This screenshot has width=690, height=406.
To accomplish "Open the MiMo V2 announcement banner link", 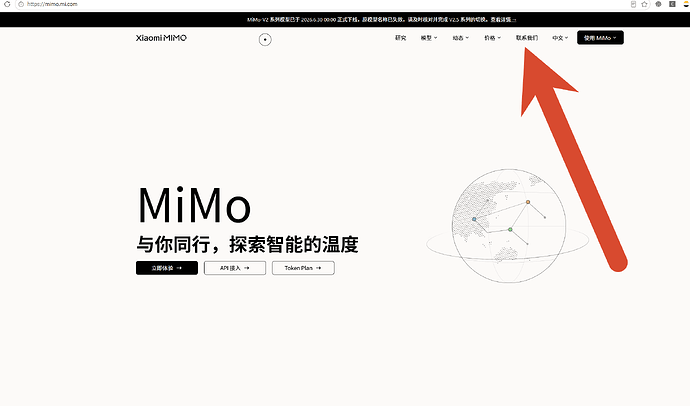I will (382, 20).
